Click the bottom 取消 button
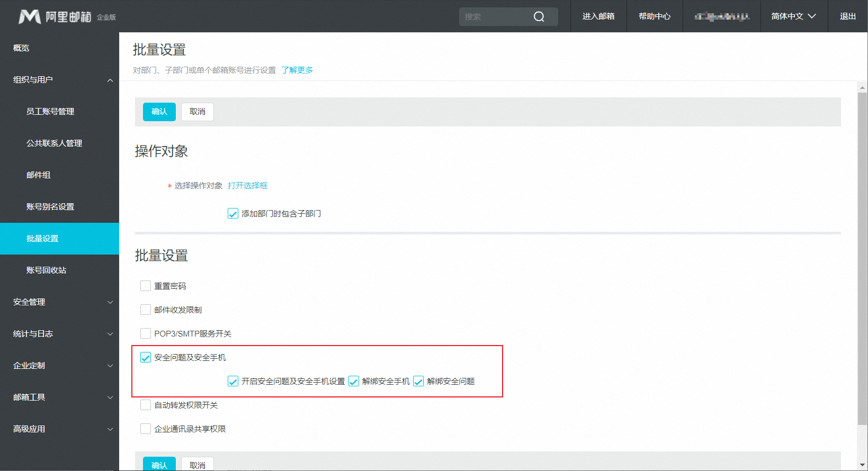This screenshot has height=471, width=868. click(x=198, y=464)
